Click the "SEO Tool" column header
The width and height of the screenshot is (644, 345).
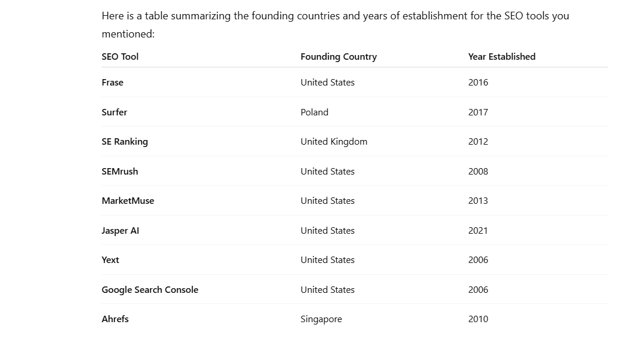coord(120,57)
